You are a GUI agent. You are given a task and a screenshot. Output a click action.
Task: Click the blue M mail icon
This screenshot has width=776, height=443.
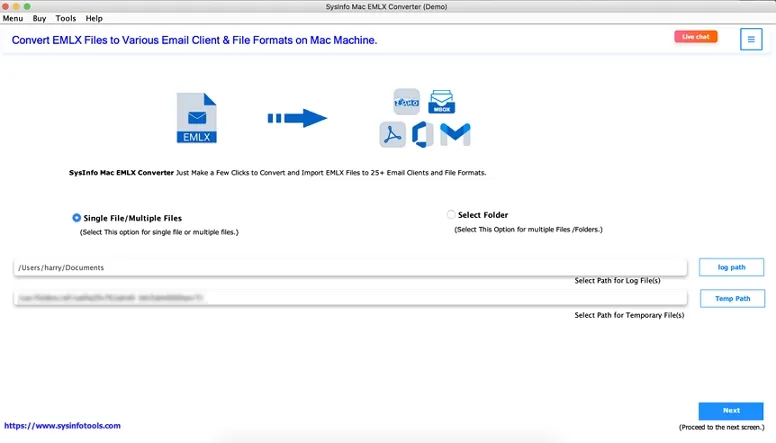455,135
